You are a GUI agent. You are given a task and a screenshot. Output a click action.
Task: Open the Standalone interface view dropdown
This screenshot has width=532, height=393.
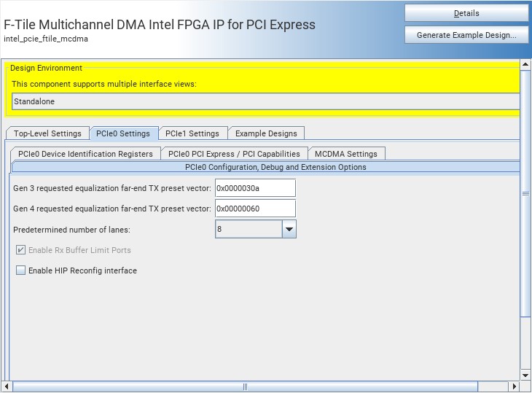click(x=265, y=101)
